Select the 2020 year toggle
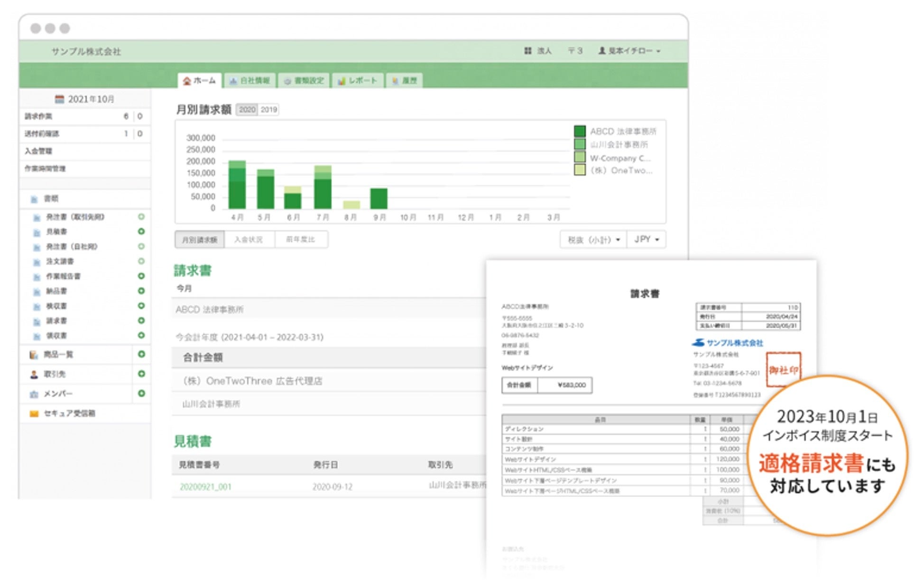 click(x=247, y=110)
